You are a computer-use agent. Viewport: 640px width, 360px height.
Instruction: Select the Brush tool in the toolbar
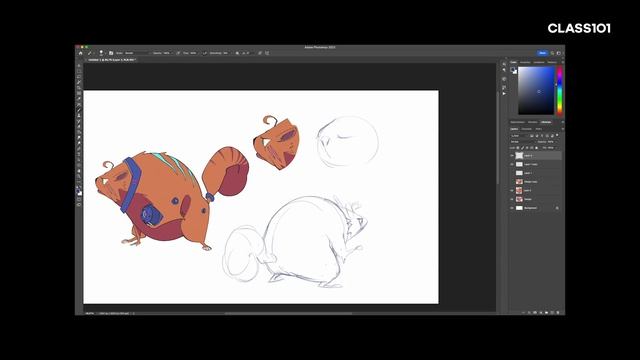click(x=79, y=110)
